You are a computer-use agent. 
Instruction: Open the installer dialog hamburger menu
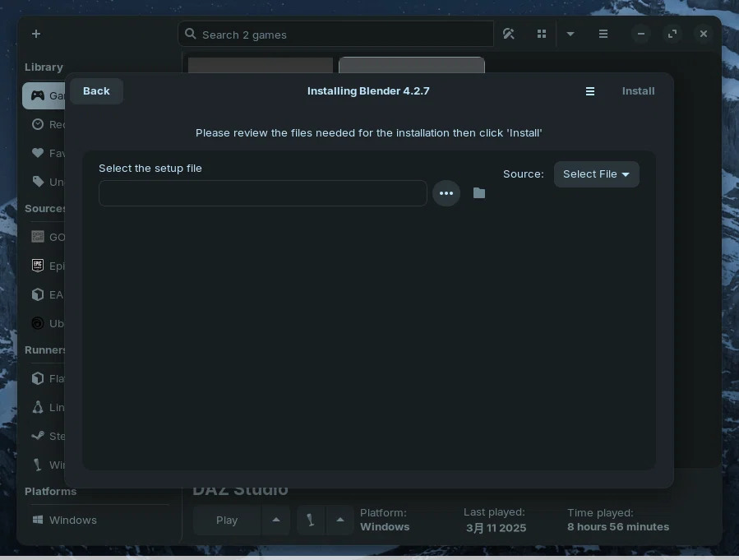coord(589,91)
